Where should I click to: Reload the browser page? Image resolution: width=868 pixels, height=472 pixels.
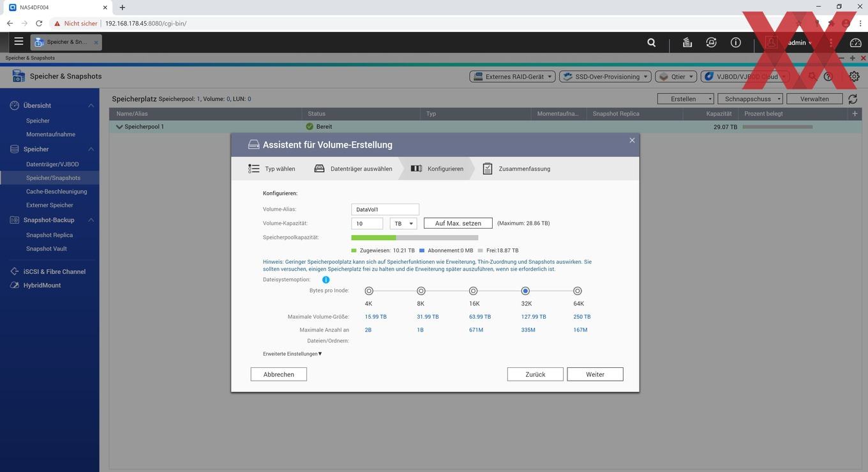39,23
